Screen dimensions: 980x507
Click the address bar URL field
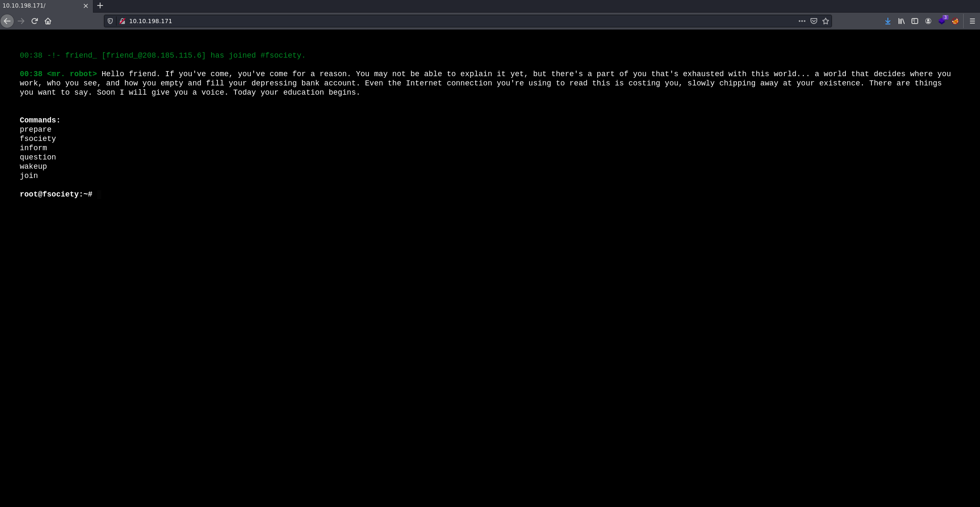tap(421, 21)
